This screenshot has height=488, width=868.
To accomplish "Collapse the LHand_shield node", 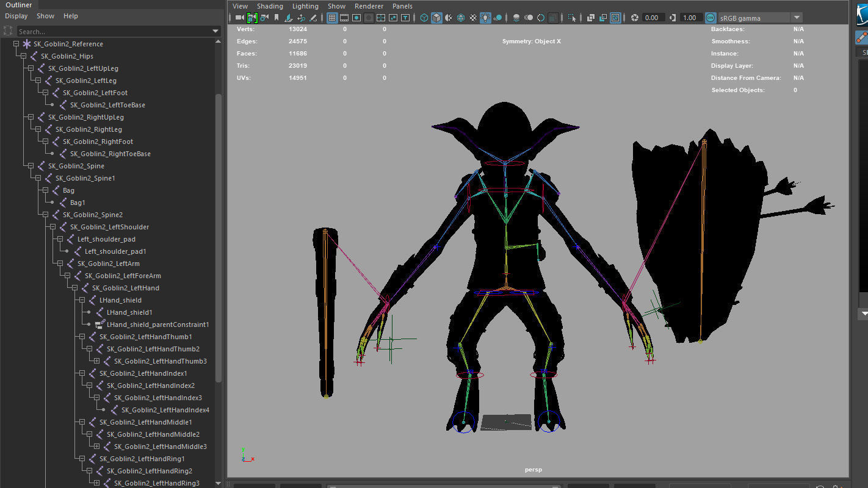I will 82,300.
